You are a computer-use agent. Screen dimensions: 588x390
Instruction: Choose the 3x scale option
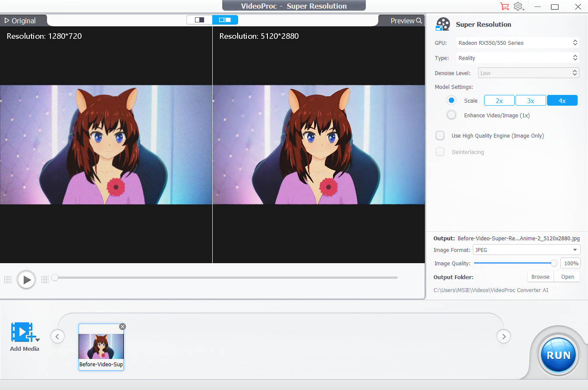531,101
